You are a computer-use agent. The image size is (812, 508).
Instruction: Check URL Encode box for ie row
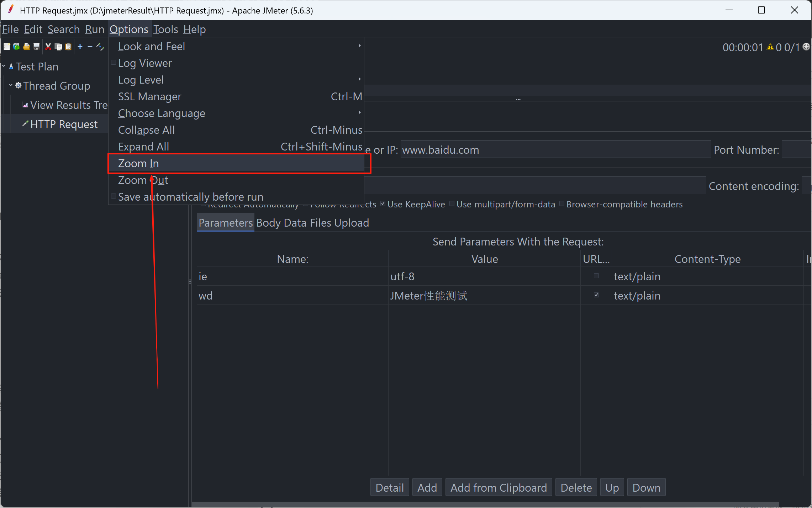(596, 276)
